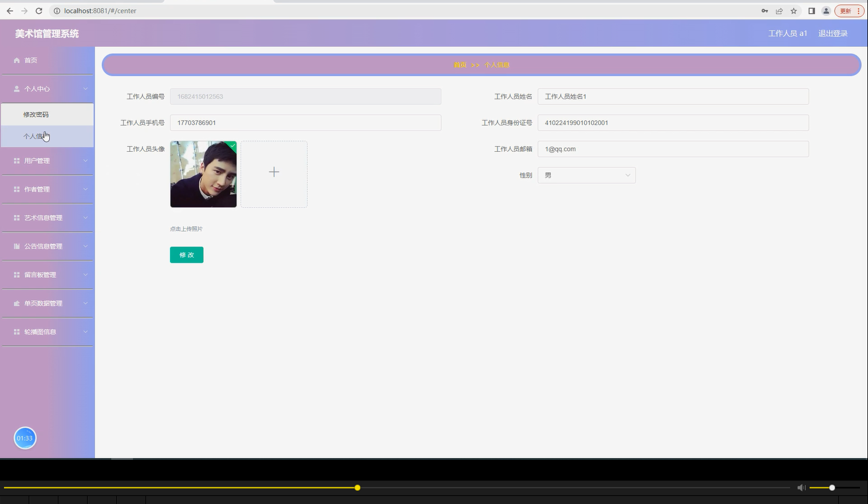This screenshot has width=868, height=504.
Task: Click the volume slider handle
Action: coord(832,488)
